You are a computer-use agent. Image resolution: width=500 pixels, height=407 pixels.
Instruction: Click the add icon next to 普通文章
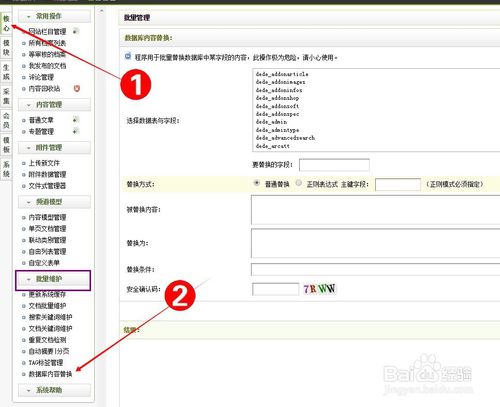(x=76, y=120)
